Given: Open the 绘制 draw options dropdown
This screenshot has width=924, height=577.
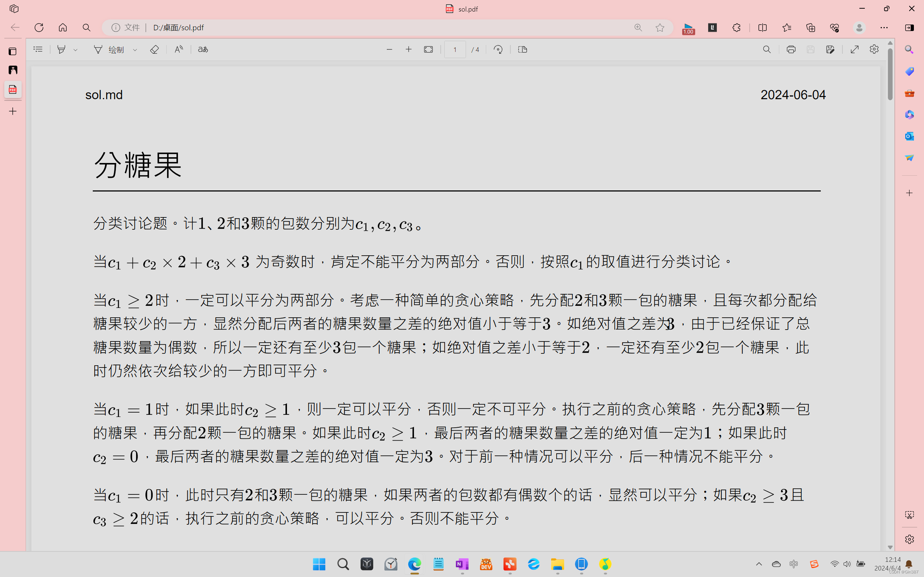Looking at the screenshot, I should point(135,49).
